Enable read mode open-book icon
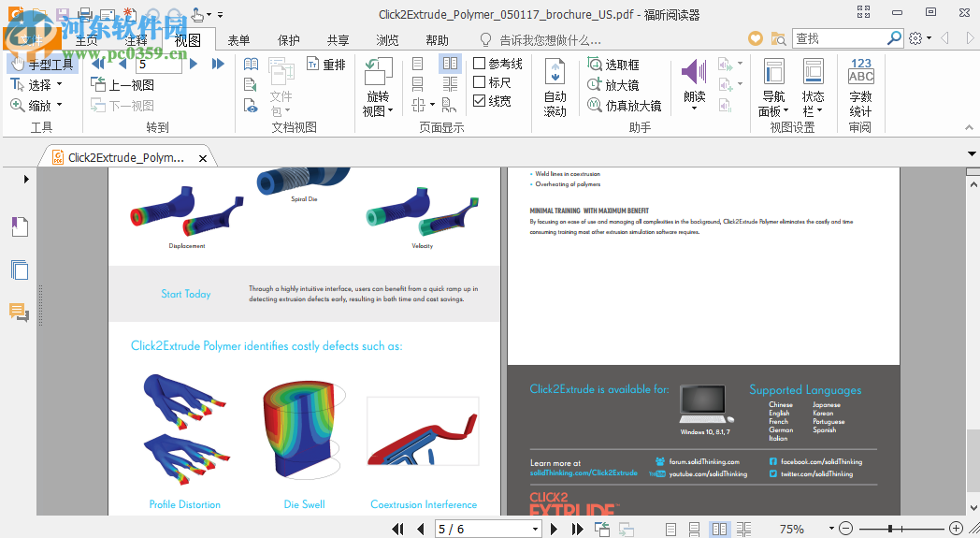The height and width of the screenshot is (538, 980). click(251, 64)
